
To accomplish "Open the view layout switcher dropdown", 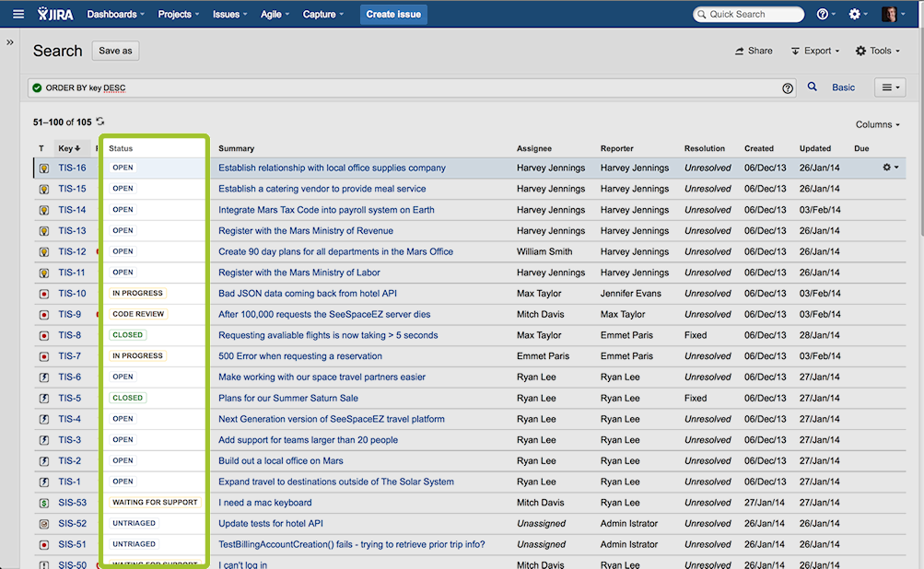I will tap(890, 87).
